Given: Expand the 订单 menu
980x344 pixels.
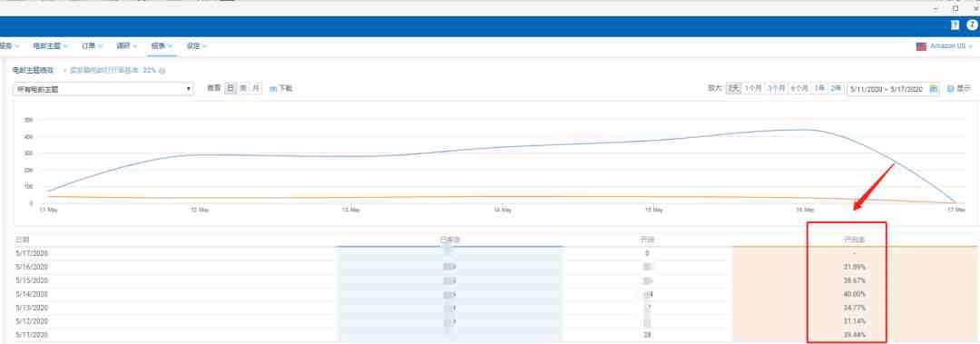Looking at the screenshot, I should click(x=92, y=46).
